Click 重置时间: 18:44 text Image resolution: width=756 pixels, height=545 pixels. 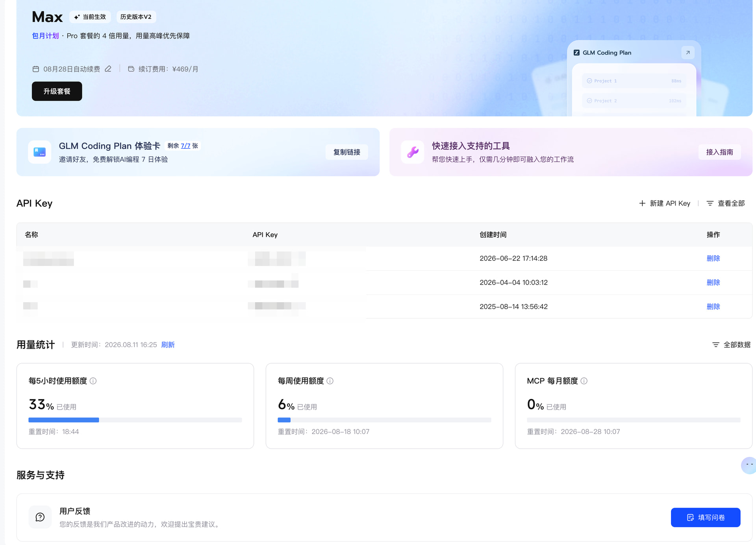click(54, 432)
